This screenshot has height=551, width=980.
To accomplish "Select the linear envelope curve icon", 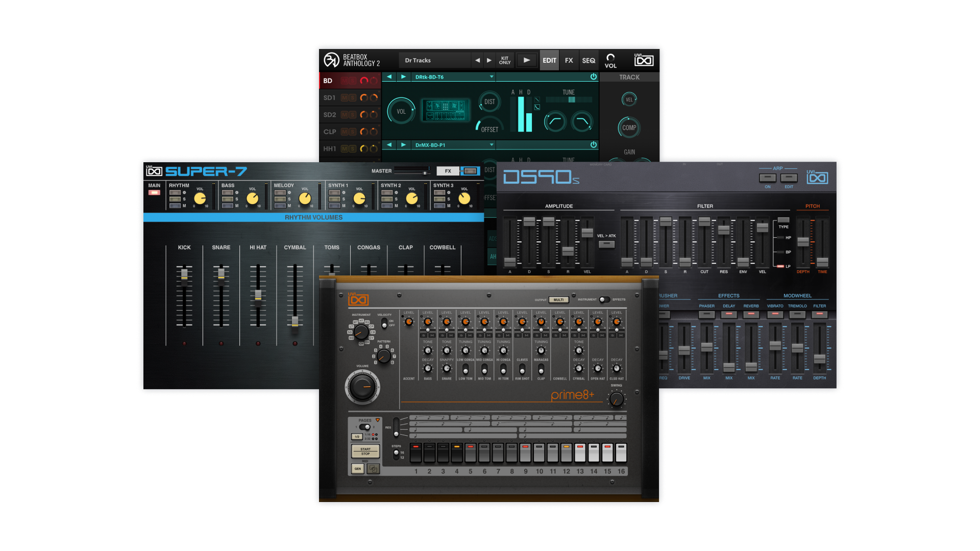I will click(x=537, y=100).
